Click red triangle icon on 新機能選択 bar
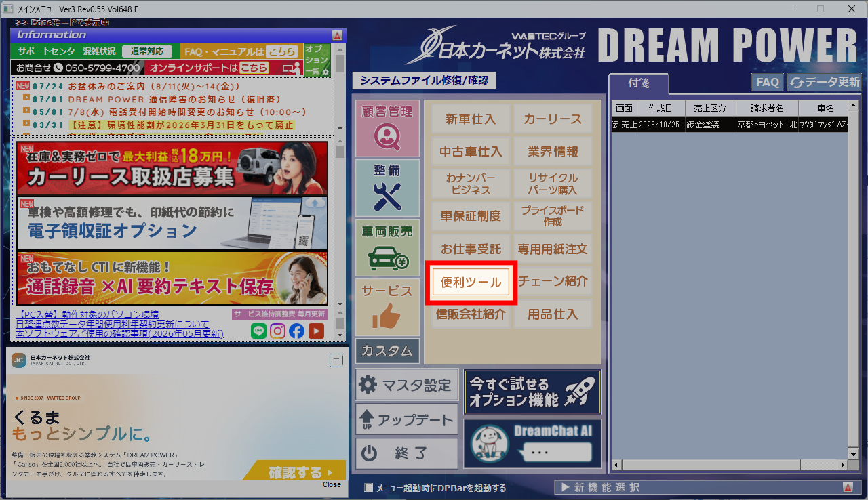 (848, 487)
